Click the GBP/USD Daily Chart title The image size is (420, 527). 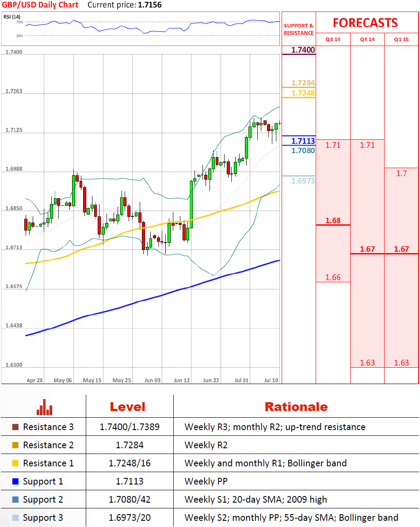coord(40,5)
